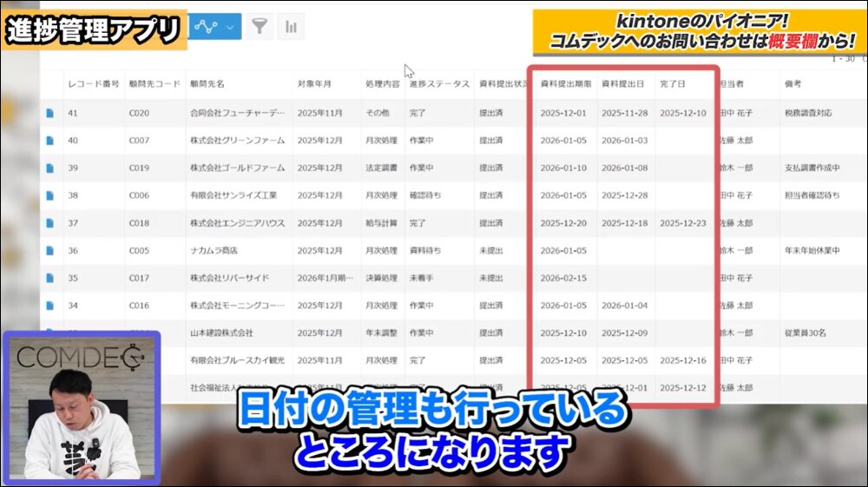Image resolution: width=868 pixels, height=487 pixels.
Task: Open record 41 details icon
Action: click(49, 113)
